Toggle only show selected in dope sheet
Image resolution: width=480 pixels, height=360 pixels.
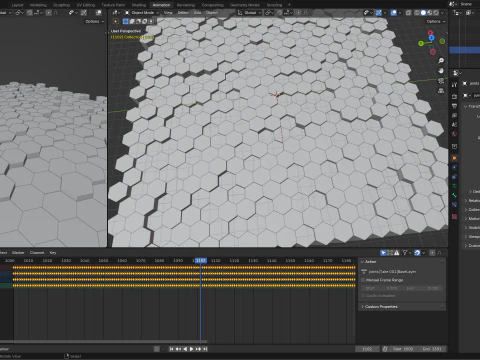point(383,253)
